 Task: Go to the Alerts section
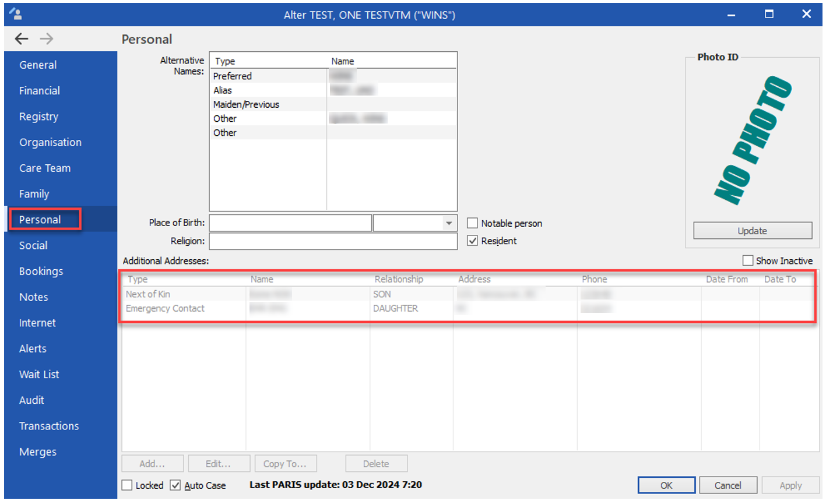pyautogui.click(x=33, y=348)
